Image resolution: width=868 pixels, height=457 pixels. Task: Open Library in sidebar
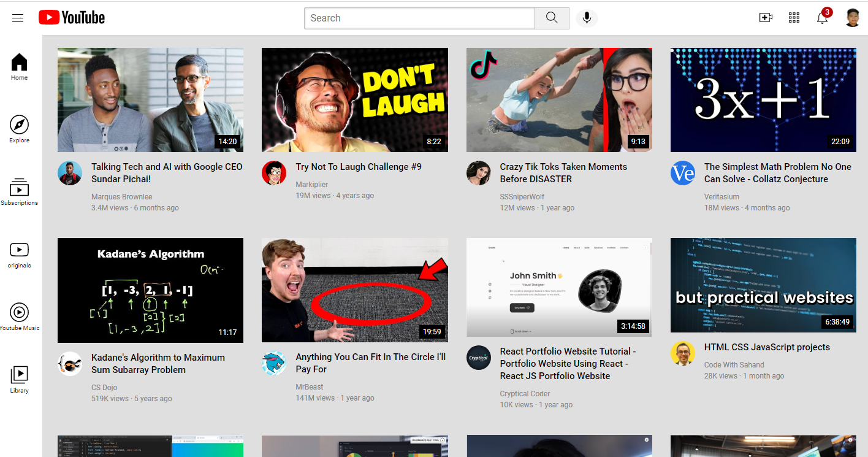tap(19, 380)
